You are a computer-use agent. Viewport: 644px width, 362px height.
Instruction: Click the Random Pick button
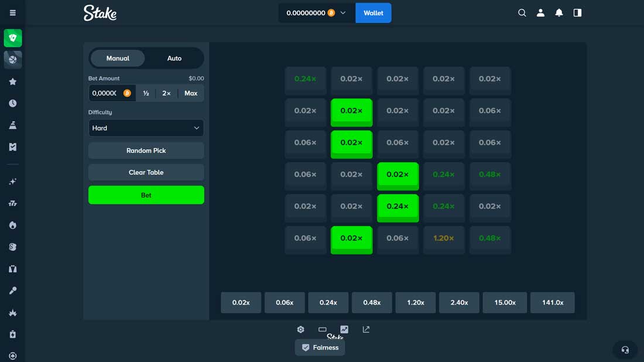tap(146, 151)
